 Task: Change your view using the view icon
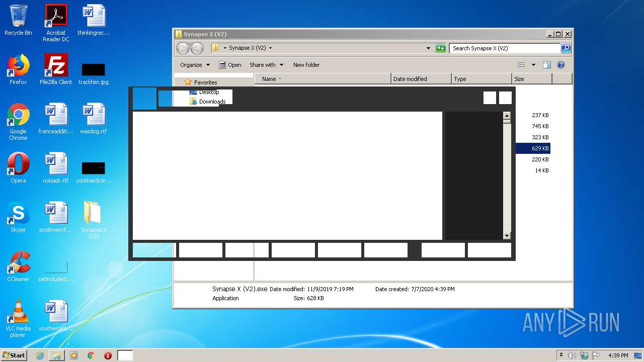point(521,65)
